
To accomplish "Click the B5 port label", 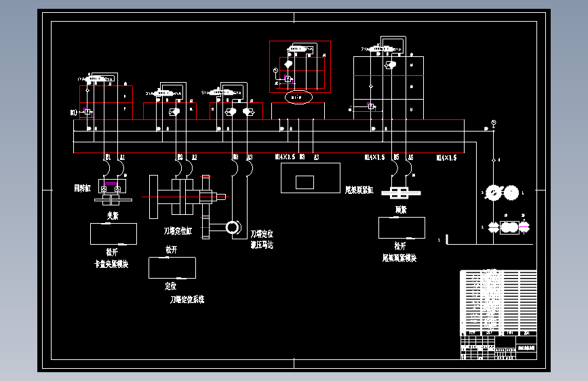I will tap(396, 157).
